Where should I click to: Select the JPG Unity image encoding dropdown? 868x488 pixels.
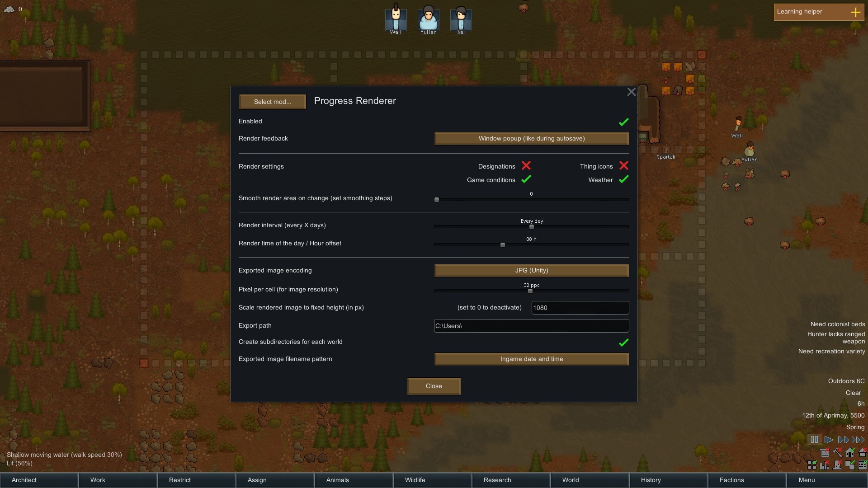(x=531, y=271)
